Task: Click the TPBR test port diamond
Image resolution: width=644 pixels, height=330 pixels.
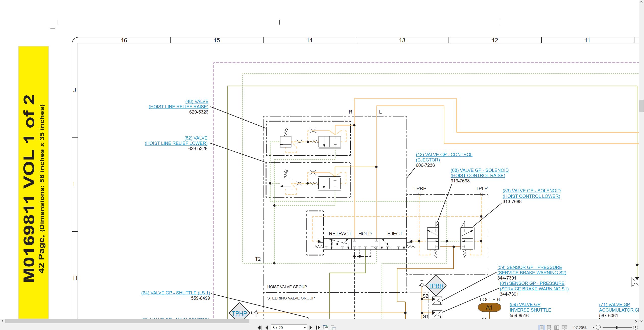Action: pyautogui.click(x=436, y=286)
